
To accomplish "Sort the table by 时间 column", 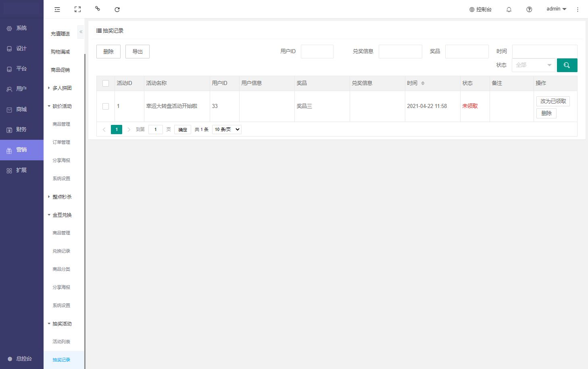I will 423,83.
